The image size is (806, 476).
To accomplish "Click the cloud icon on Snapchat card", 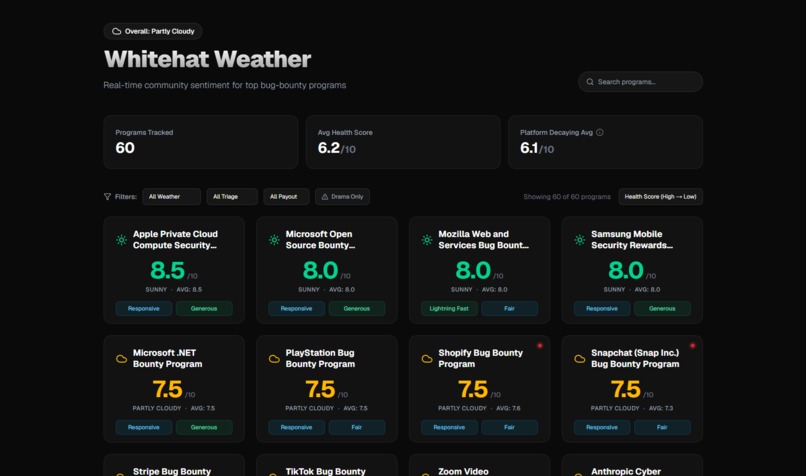I will pos(579,359).
